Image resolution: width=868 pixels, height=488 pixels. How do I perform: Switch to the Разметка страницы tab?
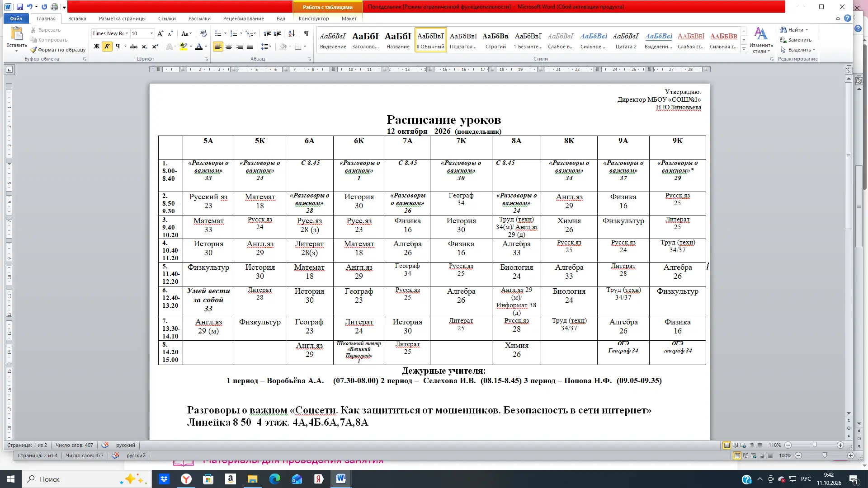pos(122,19)
